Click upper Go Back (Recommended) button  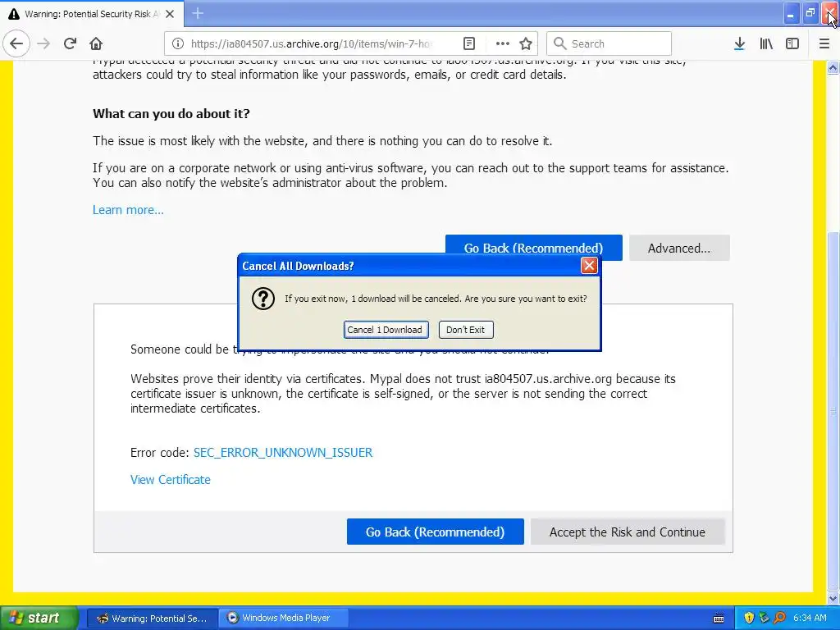tap(533, 248)
